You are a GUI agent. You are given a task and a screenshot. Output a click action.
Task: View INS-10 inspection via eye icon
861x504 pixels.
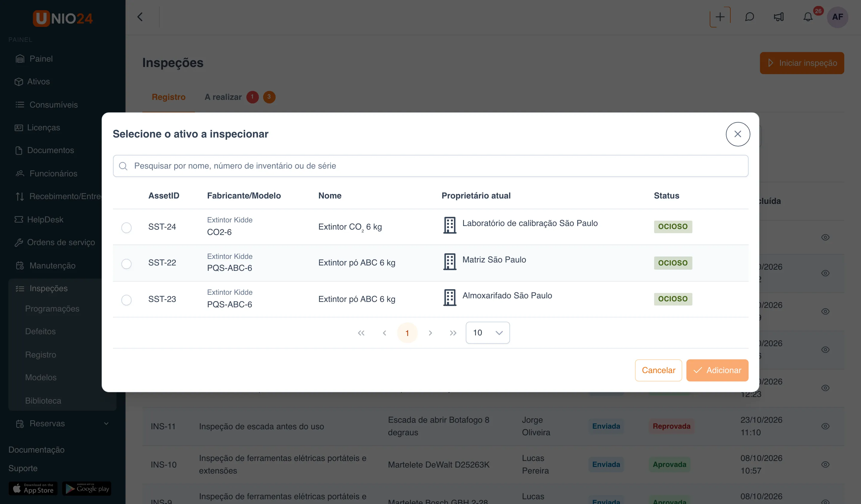(825, 464)
